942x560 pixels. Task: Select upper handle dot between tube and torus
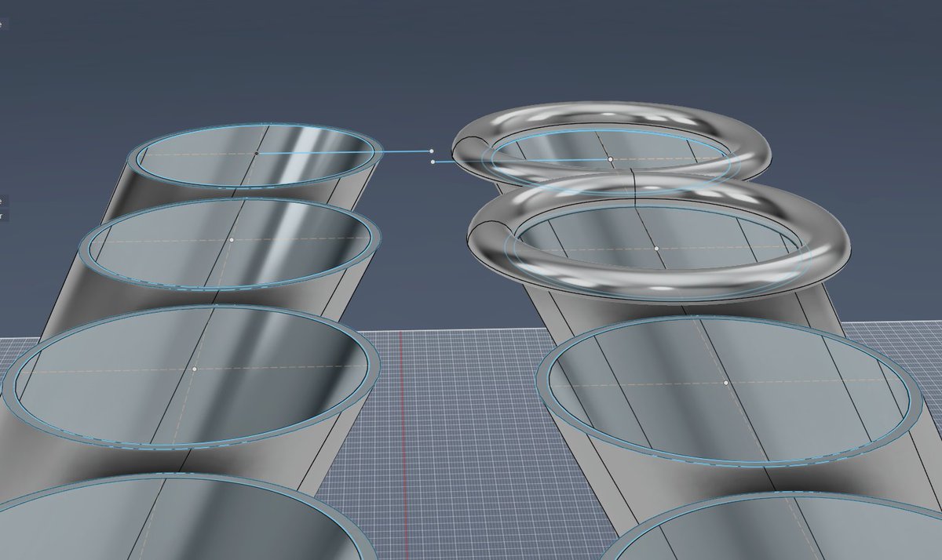point(432,151)
